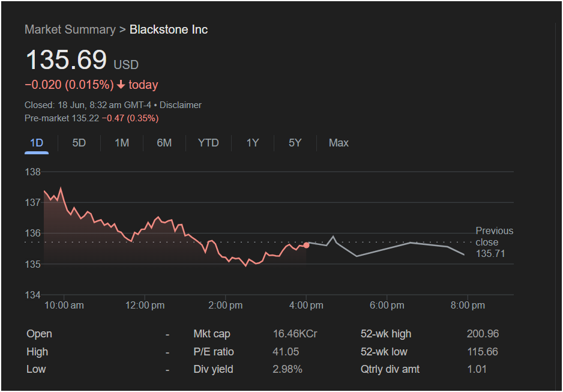Click the 137 price axis label
The height and width of the screenshot is (392, 563).
(32, 202)
